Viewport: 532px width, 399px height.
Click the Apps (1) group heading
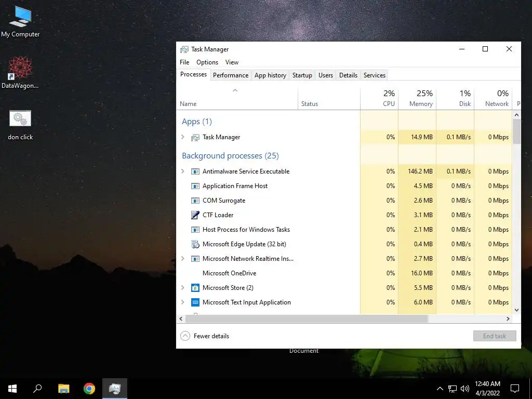point(197,122)
